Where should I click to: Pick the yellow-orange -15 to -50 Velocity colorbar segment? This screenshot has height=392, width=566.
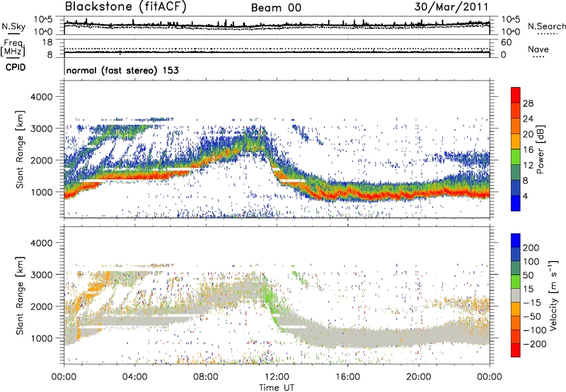[x=516, y=309]
